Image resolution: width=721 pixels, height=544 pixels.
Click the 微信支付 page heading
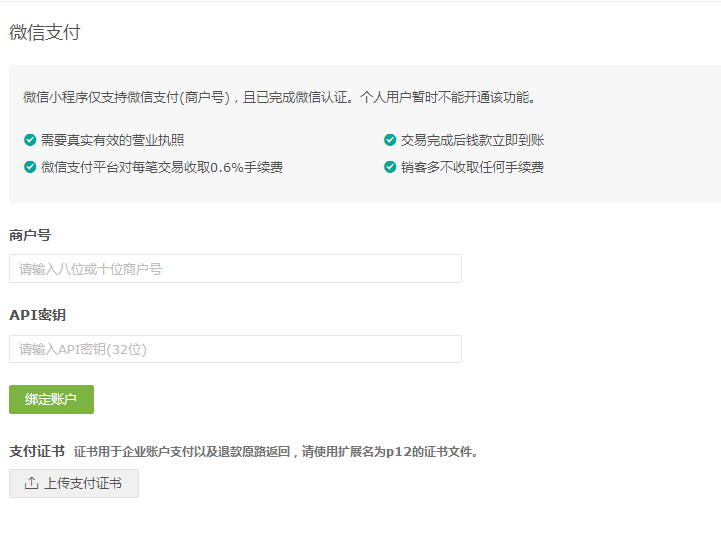click(x=45, y=32)
